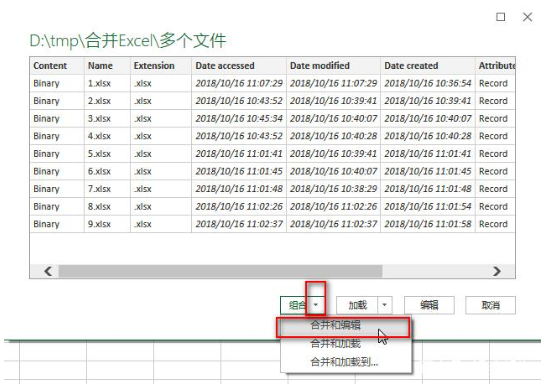
Task: Click the 编辑 button
Action: click(x=429, y=305)
